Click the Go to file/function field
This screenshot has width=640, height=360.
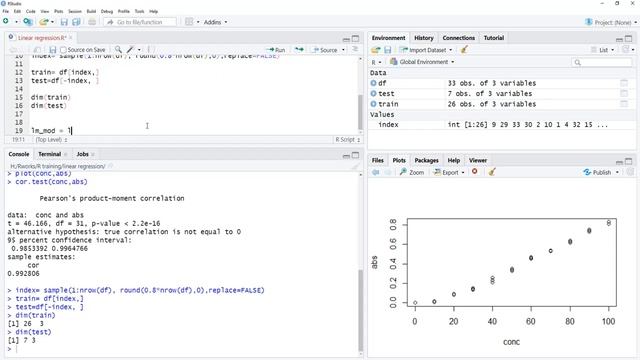click(140, 22)
